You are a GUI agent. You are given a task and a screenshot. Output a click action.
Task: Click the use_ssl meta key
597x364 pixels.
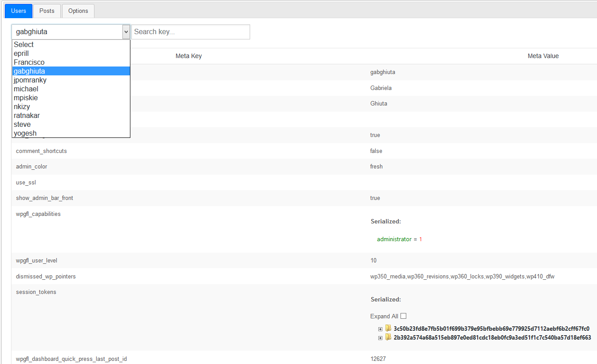(x=26, y=183)
